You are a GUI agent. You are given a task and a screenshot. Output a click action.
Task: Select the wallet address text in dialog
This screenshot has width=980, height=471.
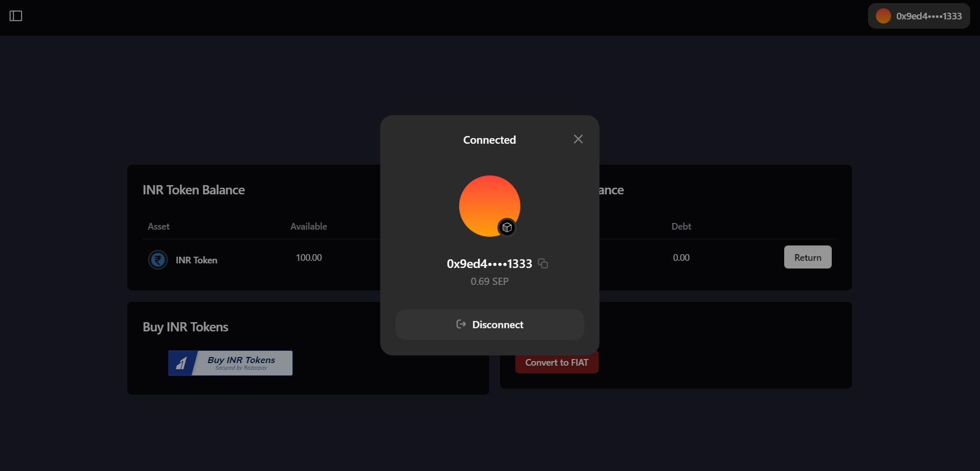coord(489,263)
